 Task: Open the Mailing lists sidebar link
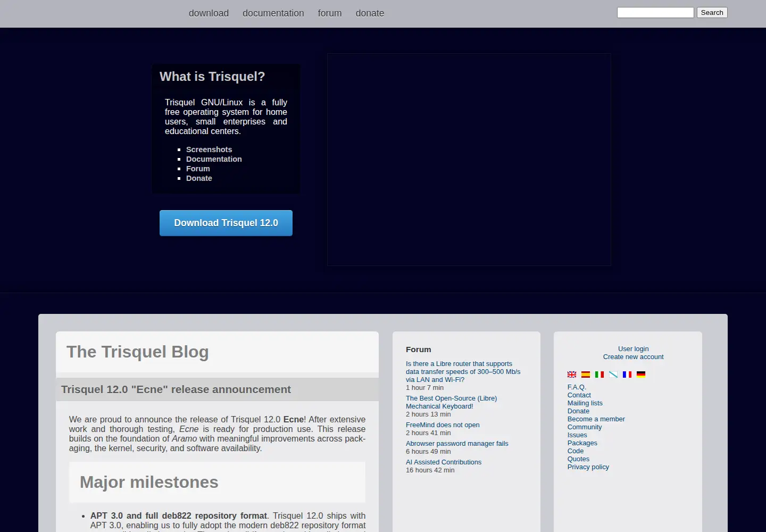tap(585, 403)
